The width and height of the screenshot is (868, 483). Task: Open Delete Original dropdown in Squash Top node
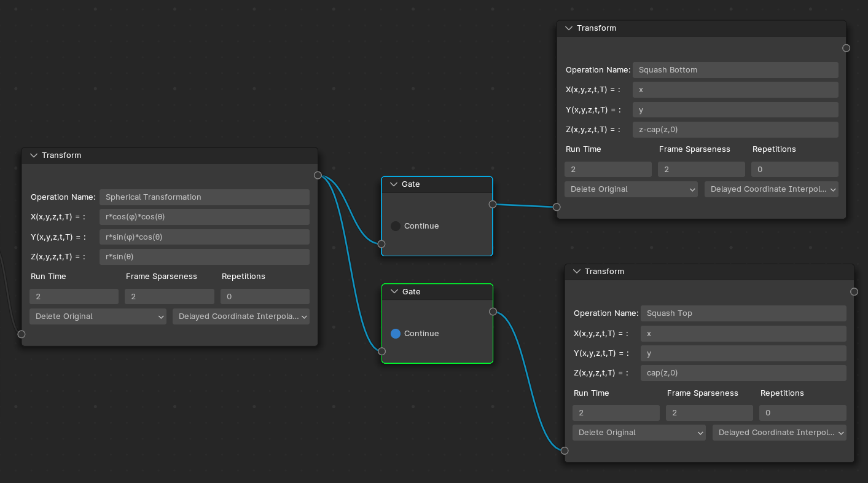click(x=639, y=433)
